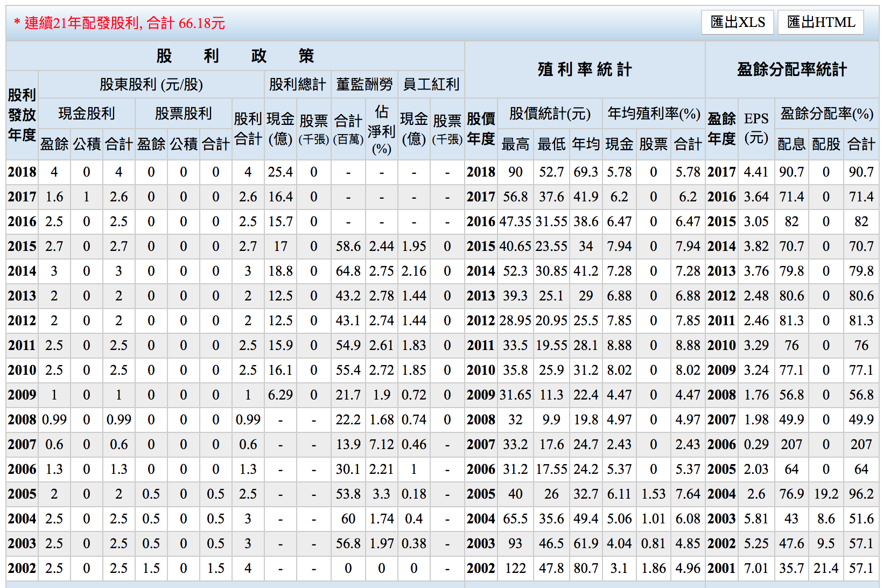Click the 匯出XLS export button
This screenshot has height=588, width=883.
pyautogui.click(x=737, y=23)
